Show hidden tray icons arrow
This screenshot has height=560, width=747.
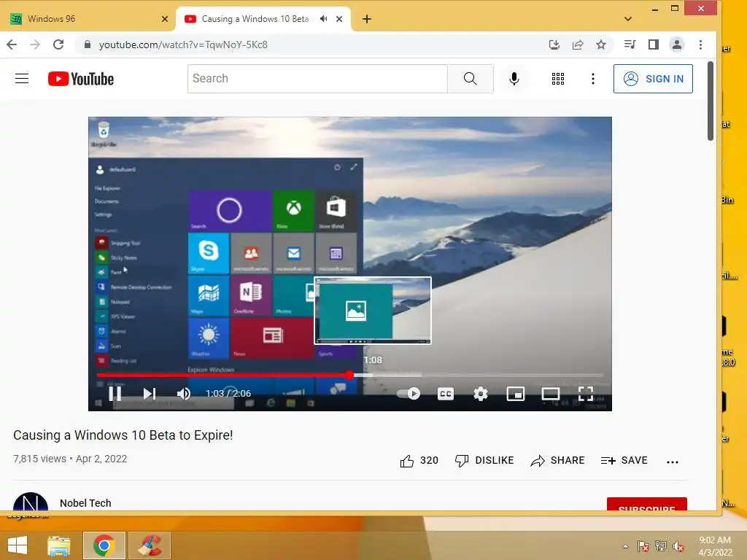click(x=625, y=546)
